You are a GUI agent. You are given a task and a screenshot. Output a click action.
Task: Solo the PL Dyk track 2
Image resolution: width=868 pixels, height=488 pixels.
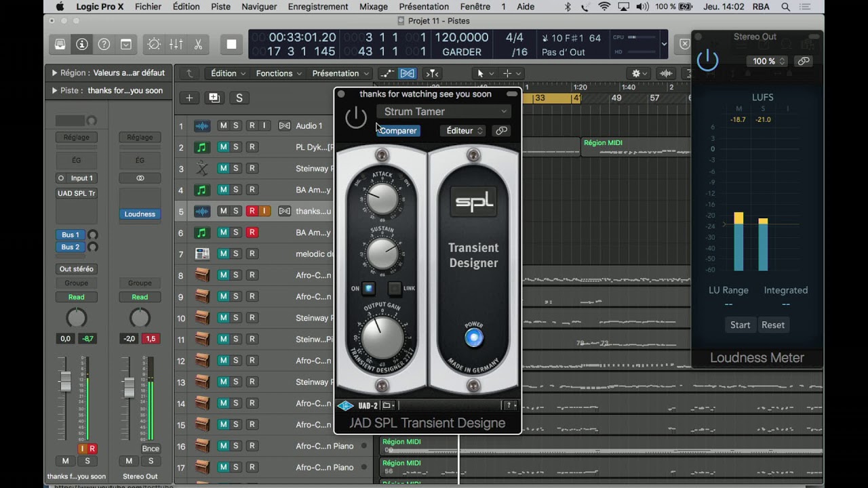click(x=236, y=147)
